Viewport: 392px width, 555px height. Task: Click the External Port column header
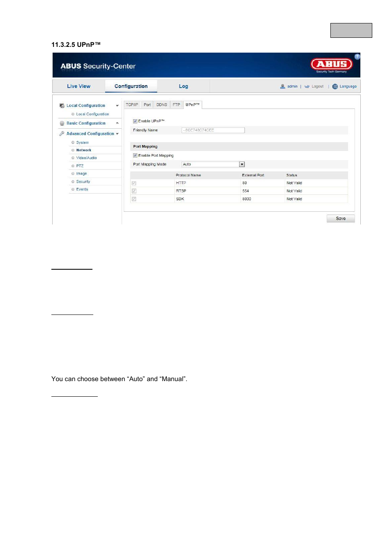coord(253,175)
